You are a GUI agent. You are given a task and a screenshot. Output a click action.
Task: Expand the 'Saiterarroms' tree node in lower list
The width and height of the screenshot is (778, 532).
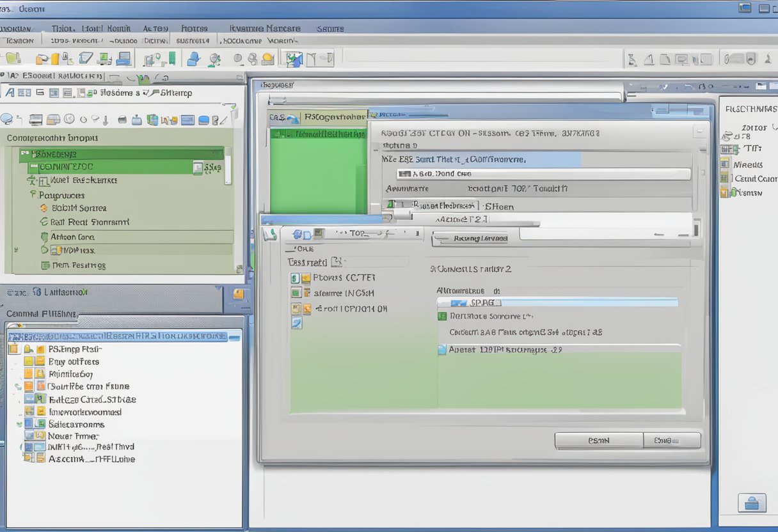coord(19,424)
